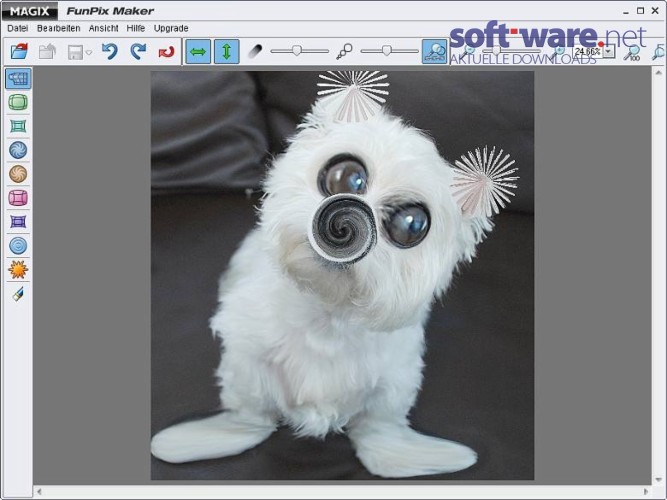Toggle the highlighted magnifier view button
This screenshot has height=500, width=667.
click(x=434, y=51)
